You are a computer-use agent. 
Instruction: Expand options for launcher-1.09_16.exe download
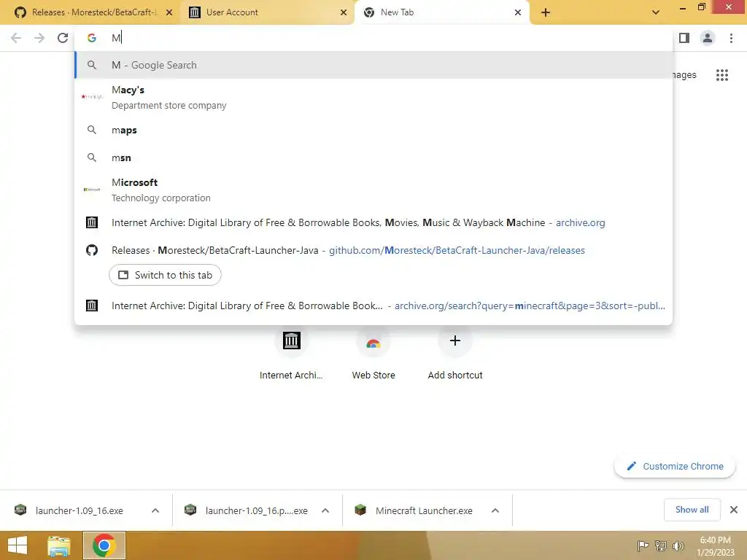pyautogui.click(x=155, y=510)
